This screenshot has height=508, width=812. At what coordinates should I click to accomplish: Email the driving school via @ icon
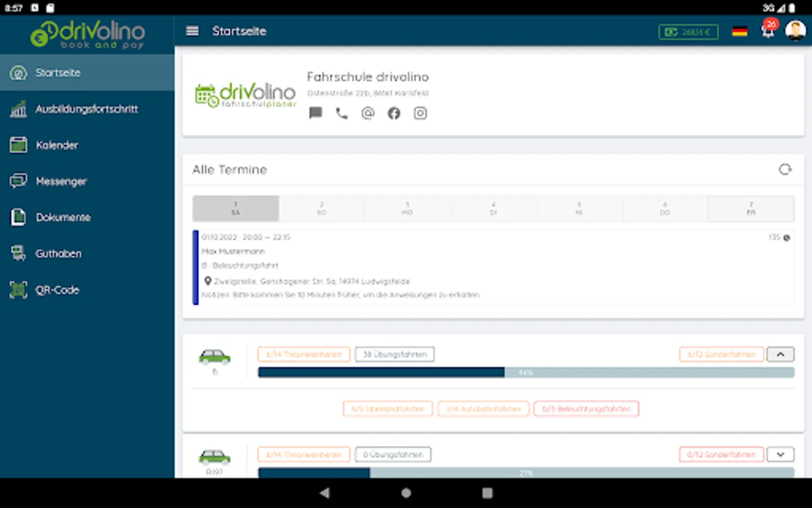click(368, 113)
